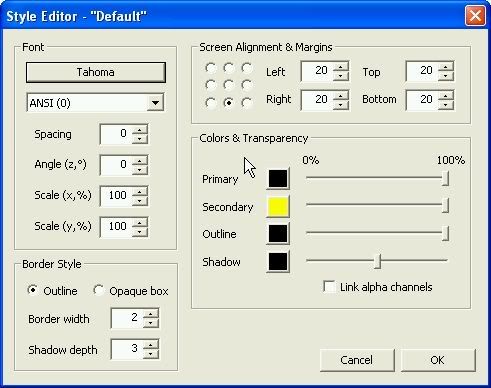Viewport: 491px width, 388px height.
Task: Confirm the style with OK
Action: click(x=438, y=360)
